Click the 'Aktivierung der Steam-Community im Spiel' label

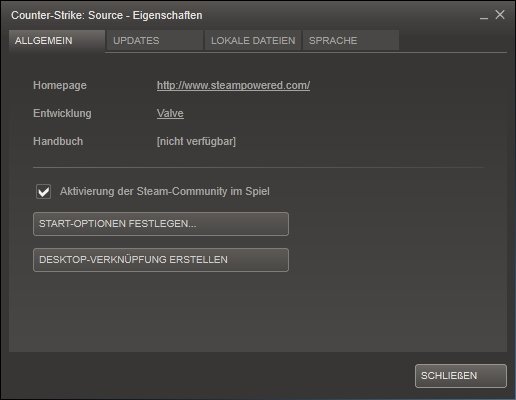(165, 191)
